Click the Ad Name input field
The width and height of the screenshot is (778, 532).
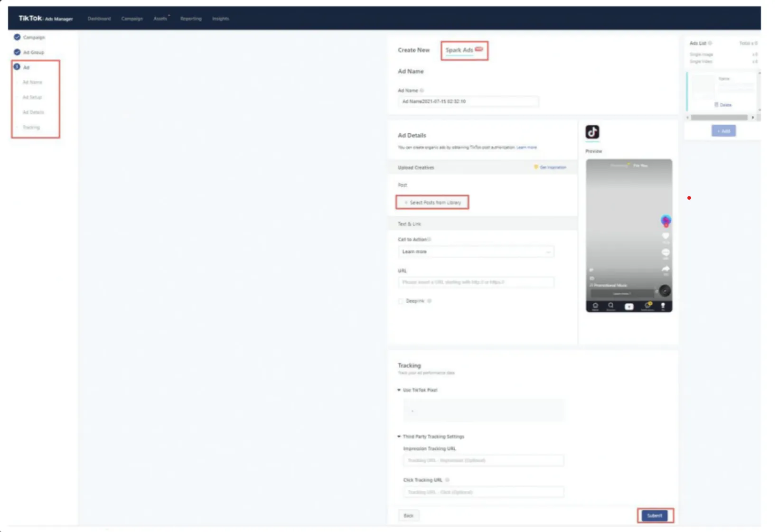tap(468, 101)
